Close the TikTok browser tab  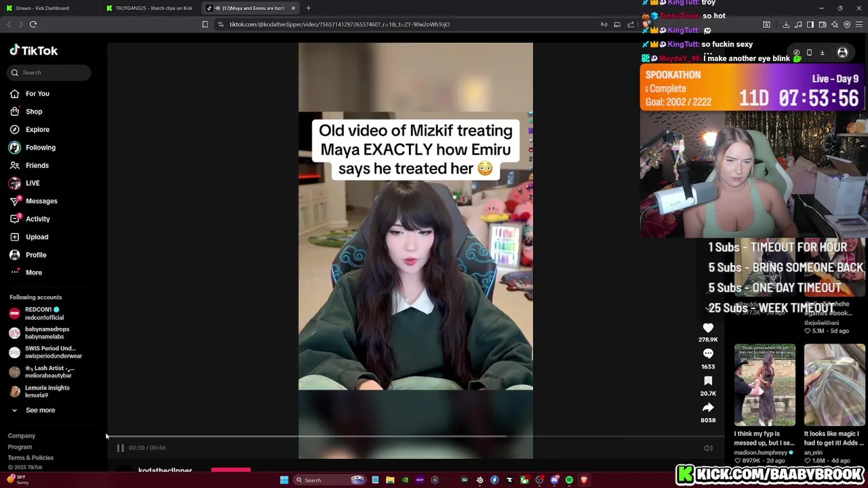293,8
